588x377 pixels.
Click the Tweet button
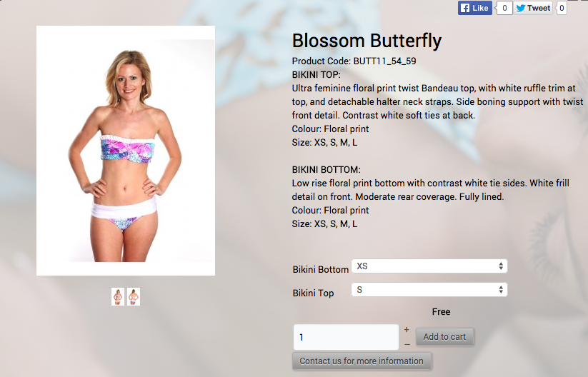click(x=533, y=8)
